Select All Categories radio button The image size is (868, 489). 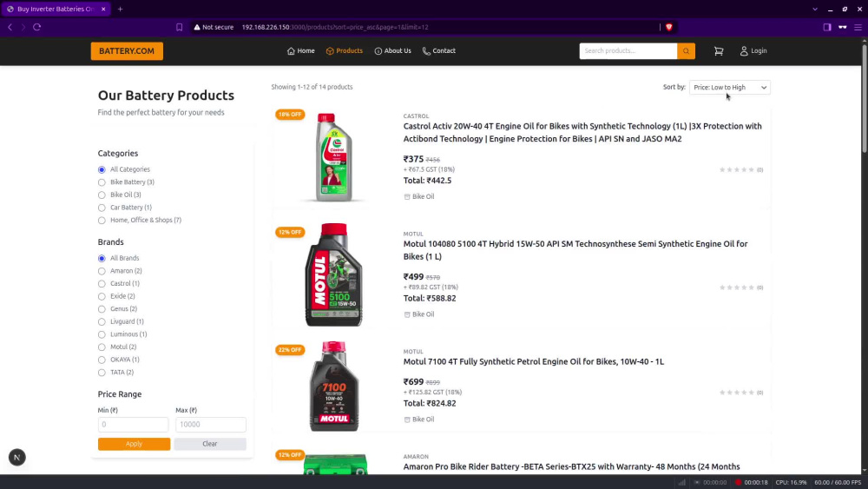tap(102, 169)
